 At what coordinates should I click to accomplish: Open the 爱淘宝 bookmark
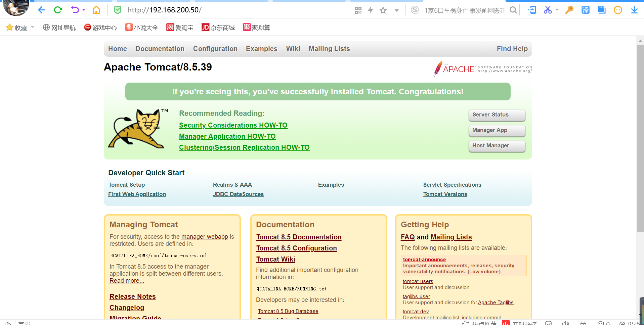(180, 28)
